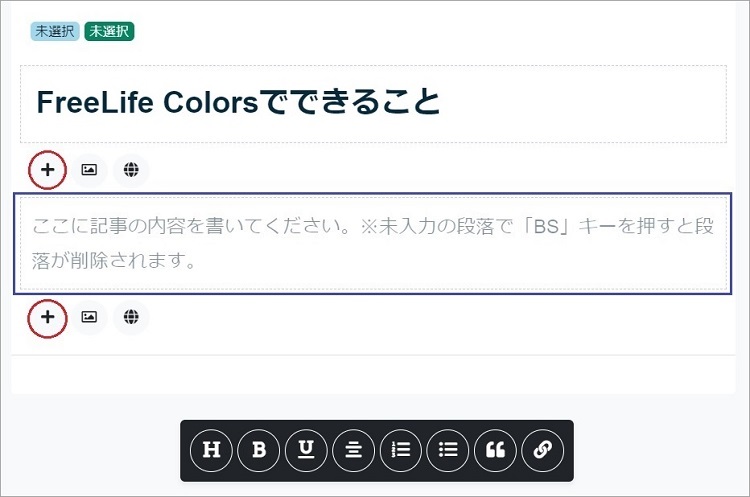The width and height of the screenshot is (750, 497).
Task: Insert numbered list from toolbar
Action: pyautogui.click(x=401, y=450)
